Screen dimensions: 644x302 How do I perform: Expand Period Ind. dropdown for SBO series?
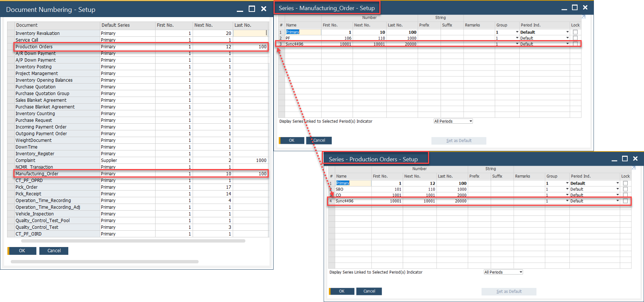pos(617,189)
